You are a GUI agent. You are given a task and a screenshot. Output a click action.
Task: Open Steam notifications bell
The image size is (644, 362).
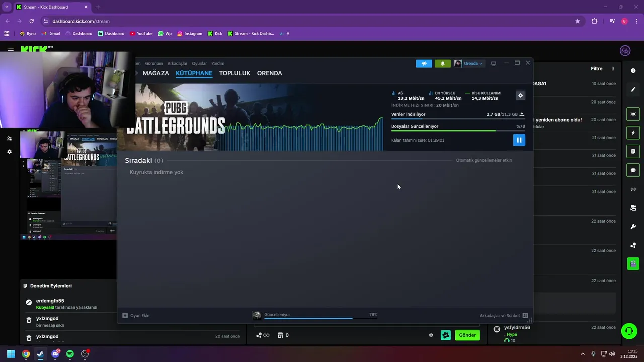[x=443, y=63]
